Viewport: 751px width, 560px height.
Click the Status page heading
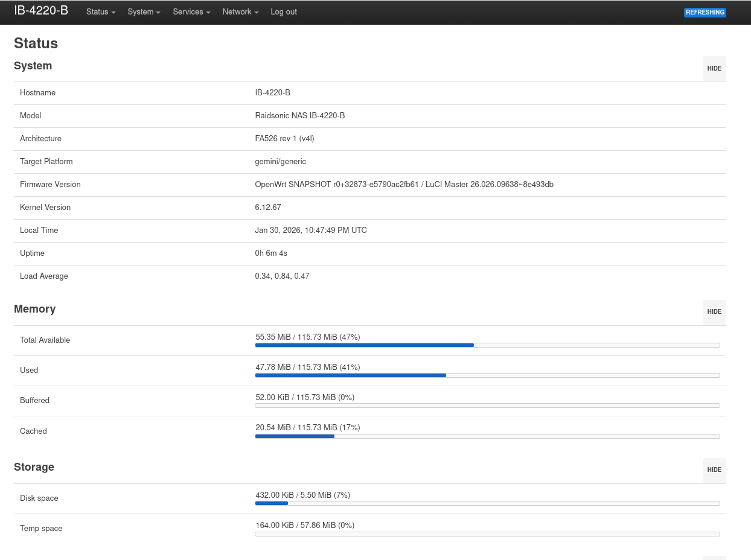tap(36, 43)
